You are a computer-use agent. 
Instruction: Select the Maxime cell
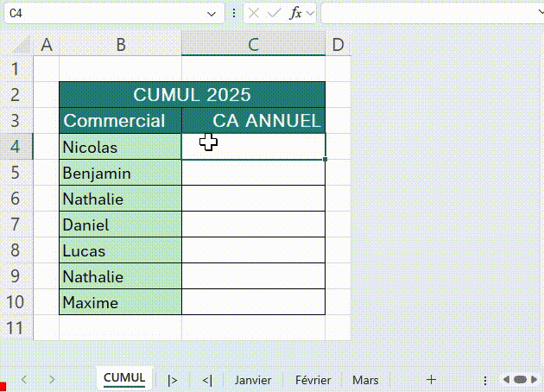pyautogui.click(x=120, y=302)
